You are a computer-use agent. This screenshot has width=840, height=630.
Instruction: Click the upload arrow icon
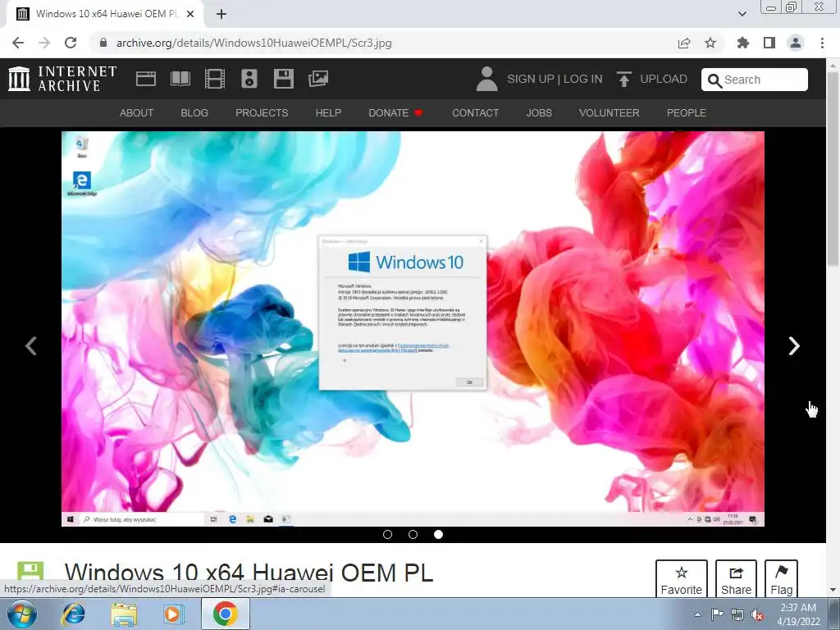(x=623, y=79)
